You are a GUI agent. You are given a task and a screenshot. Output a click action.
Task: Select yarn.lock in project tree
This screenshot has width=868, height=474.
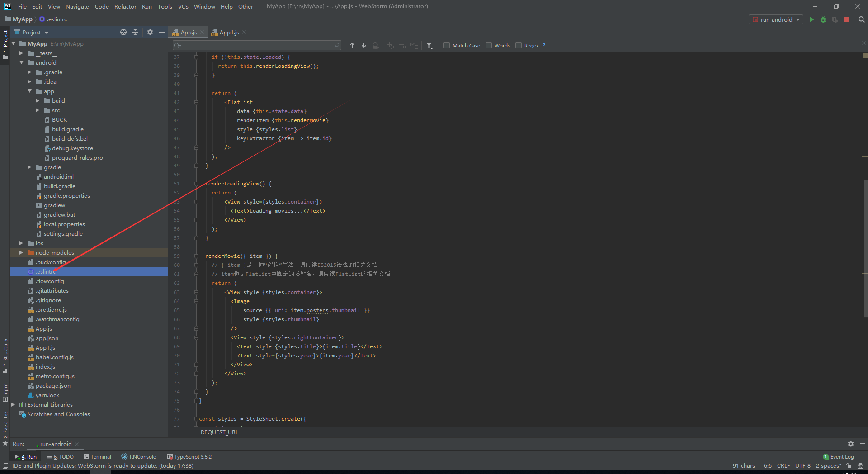coord(47,395)
